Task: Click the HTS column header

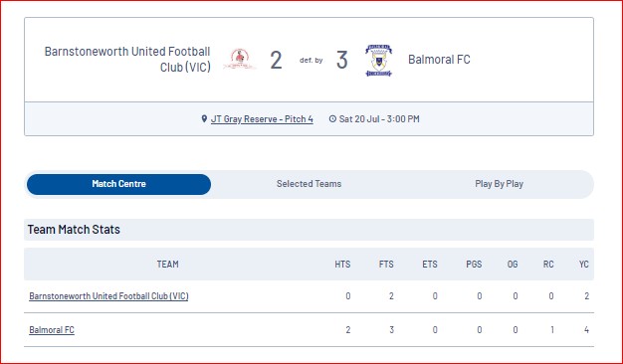Action: click(342, 265)
